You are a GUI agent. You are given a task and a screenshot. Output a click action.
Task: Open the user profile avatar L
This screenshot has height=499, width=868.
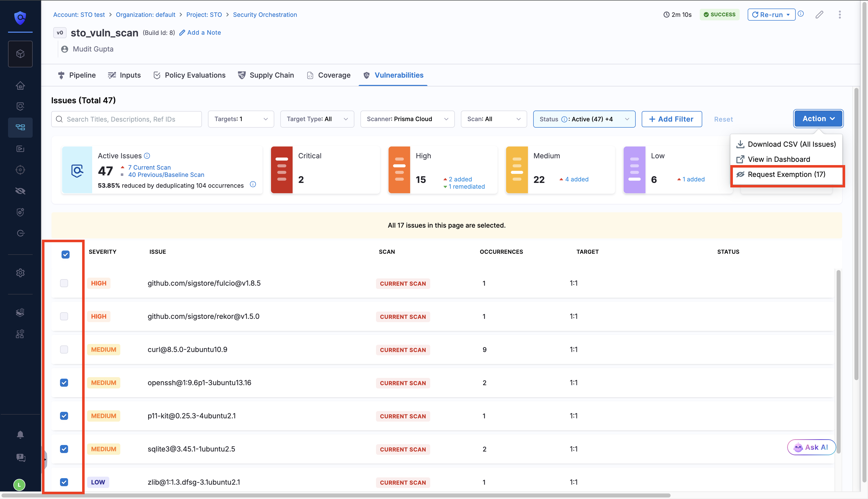(x=19, y=485)
